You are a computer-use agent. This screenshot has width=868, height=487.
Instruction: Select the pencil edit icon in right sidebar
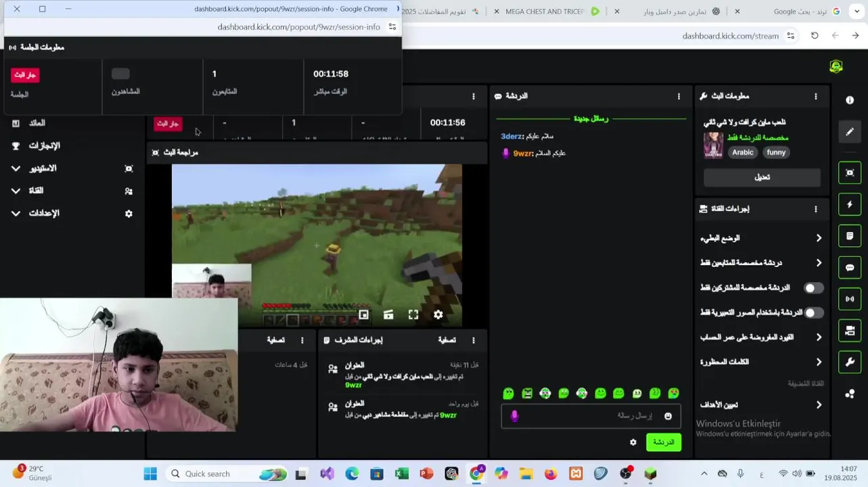pos(850,131)
